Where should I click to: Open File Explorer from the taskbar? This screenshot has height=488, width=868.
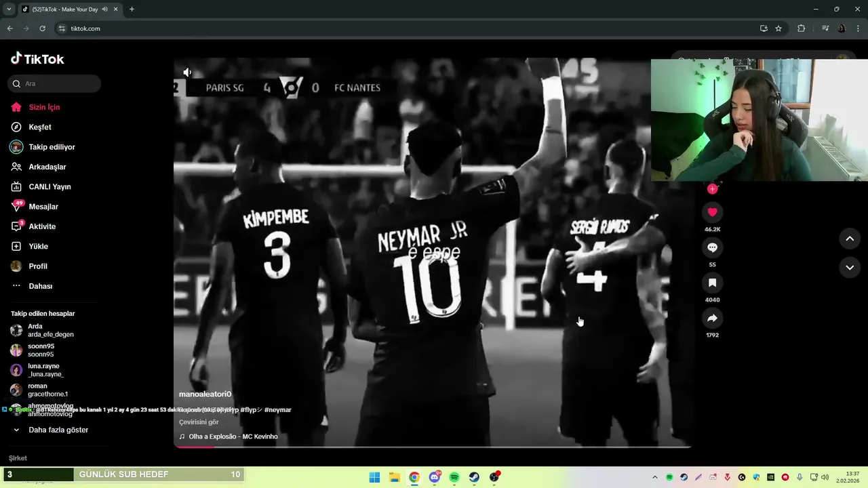tap(395, 477)
